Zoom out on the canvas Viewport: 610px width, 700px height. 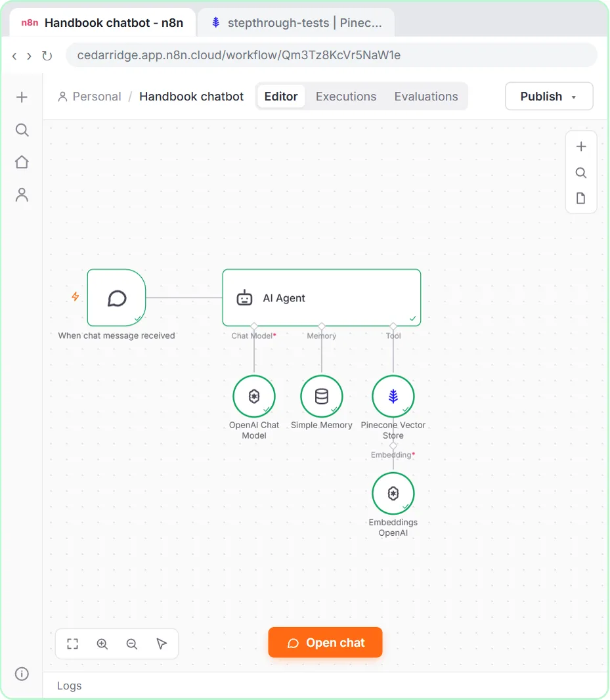tap(132, 644)
